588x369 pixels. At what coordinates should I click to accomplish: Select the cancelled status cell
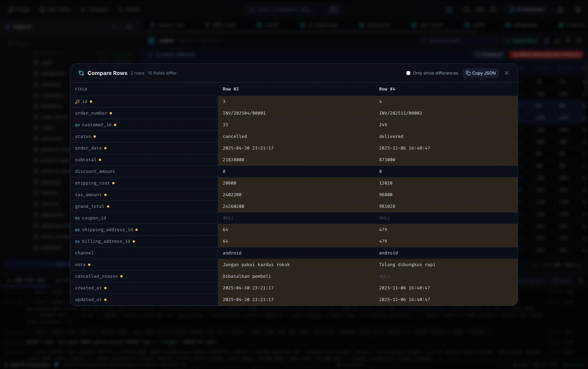tap(296, 137)
